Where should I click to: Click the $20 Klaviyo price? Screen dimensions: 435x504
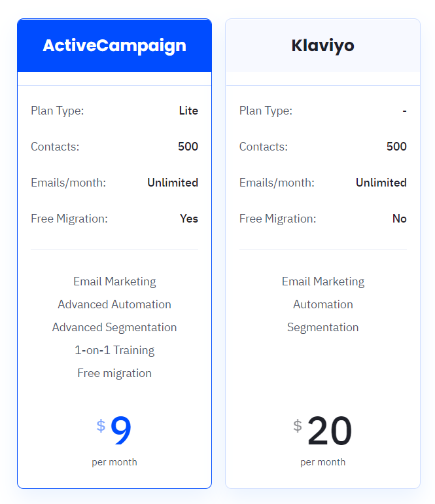(323, 431)
